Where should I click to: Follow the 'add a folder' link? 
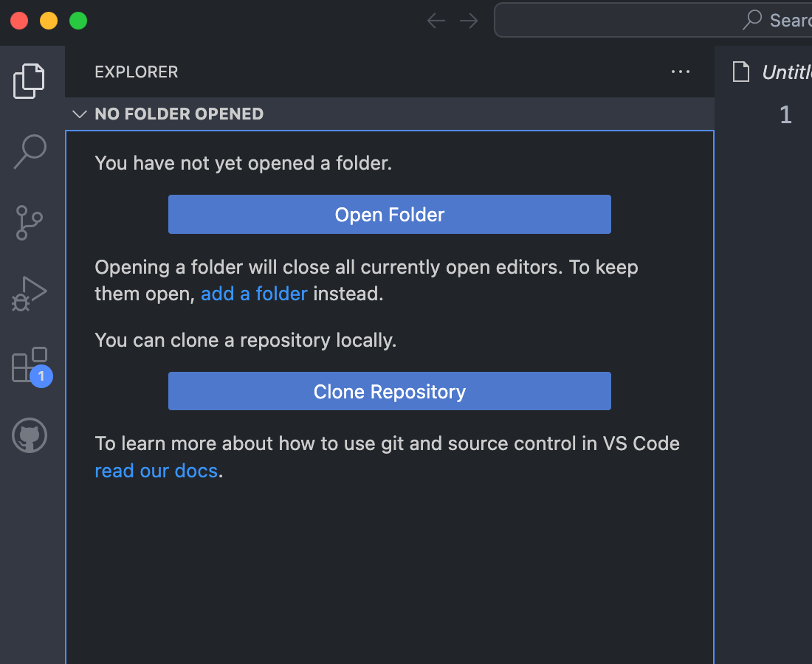click(x=254, y=294)
